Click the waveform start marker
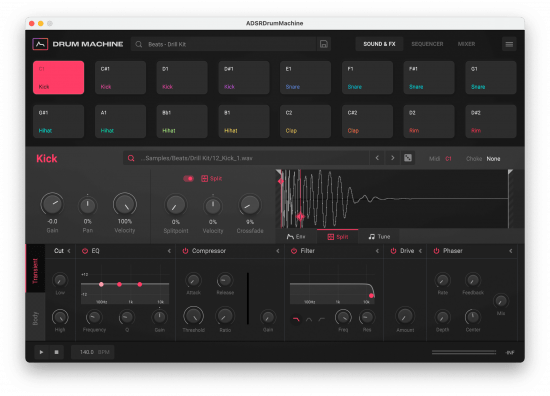Viewport: 550px width, 396px height. click(279, 172)
